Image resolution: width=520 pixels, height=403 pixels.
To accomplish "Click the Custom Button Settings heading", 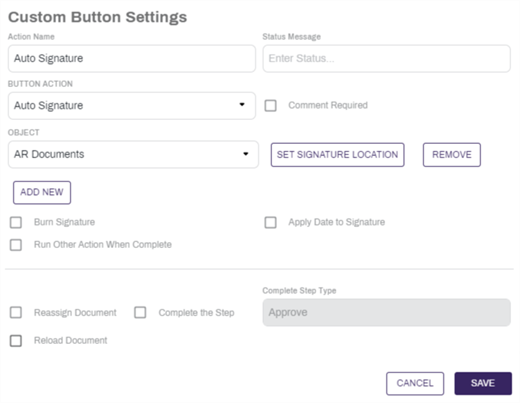I will pyautogui.click(x=97, y=17).
